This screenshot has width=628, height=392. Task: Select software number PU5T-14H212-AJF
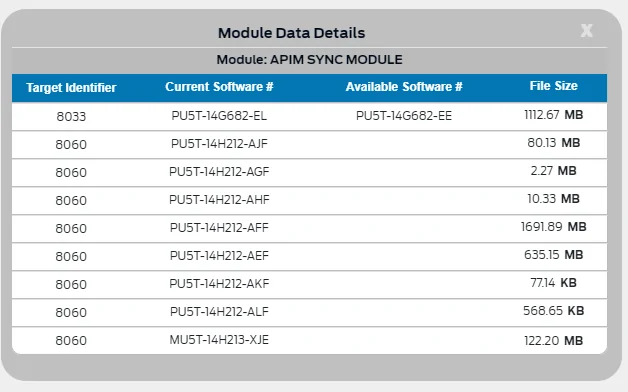(x=219, y=144)
